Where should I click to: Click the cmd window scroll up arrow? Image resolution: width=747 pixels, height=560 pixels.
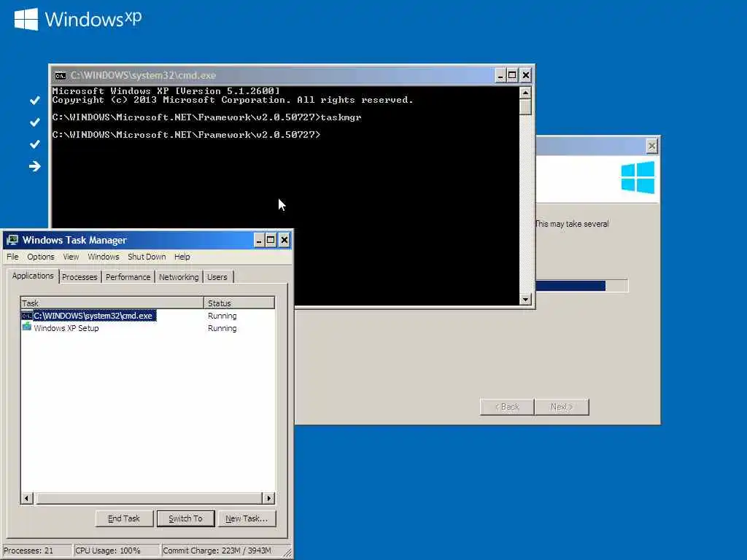pos(525,93)
